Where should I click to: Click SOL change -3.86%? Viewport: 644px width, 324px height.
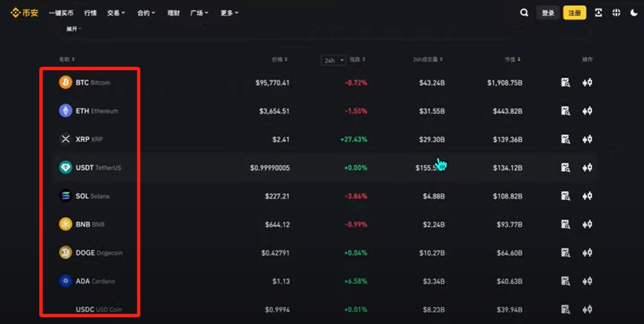click(x=355, y=196)
